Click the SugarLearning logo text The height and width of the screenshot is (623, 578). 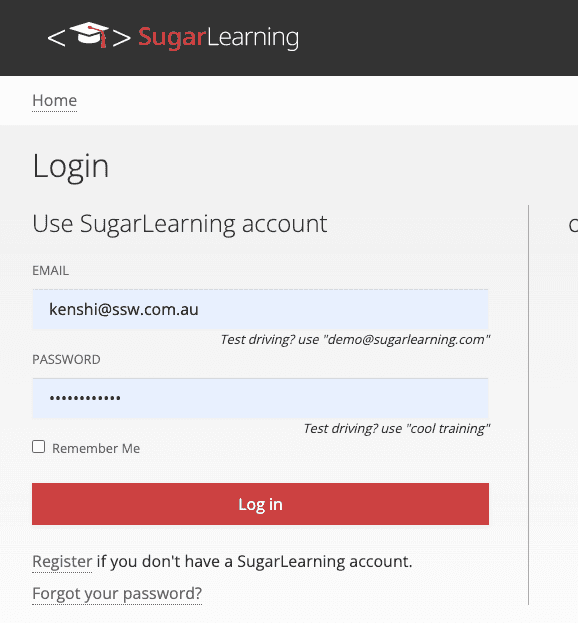[x=218, y=38]
